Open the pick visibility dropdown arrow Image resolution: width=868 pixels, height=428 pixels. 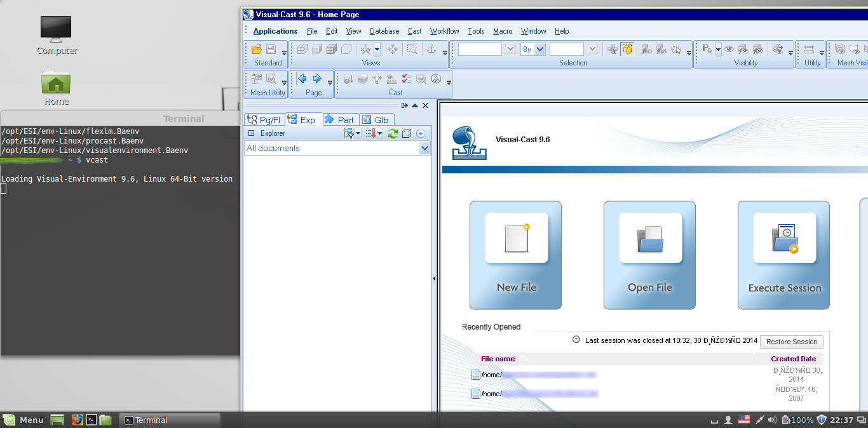[718, 49]
